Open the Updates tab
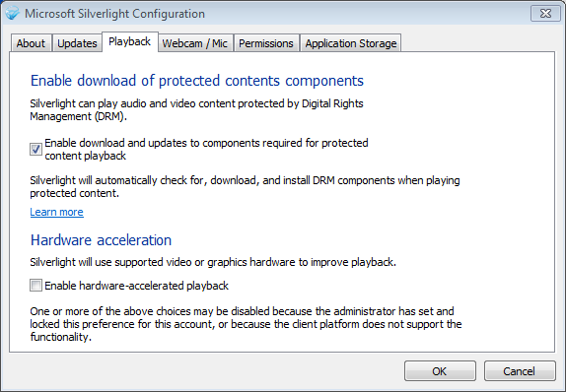The width and height of the screenshot is (566, 392). click(x=77, y=43)
